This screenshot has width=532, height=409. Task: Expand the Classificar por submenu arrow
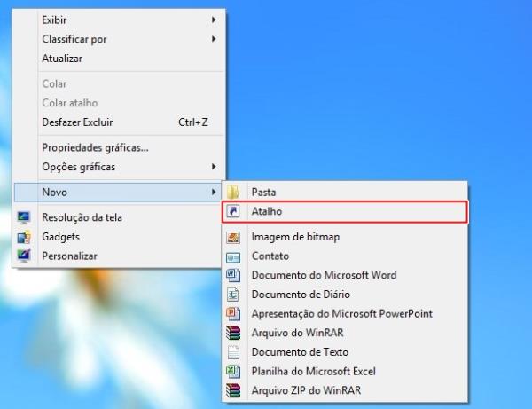pyautogui.click(x=214, y=39)
